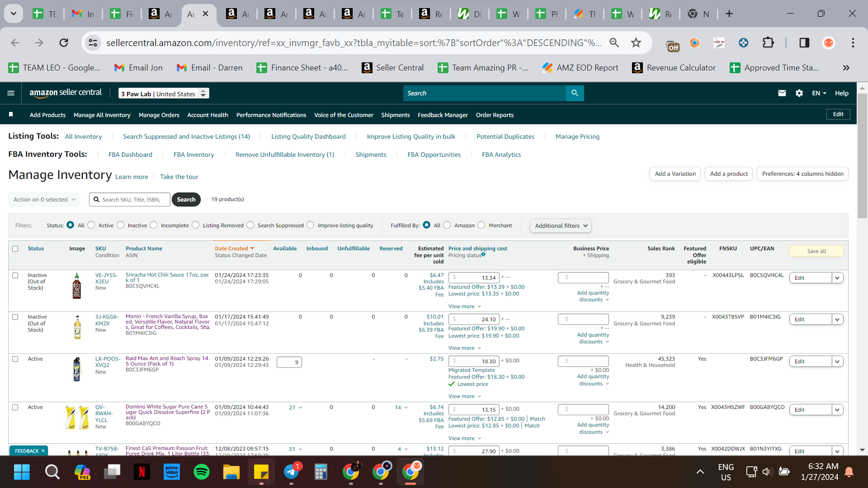Image resolution: width=868 pixels, height=488 pixels.
Task: Click the Add a product button
Action: [x=729, y=174]
